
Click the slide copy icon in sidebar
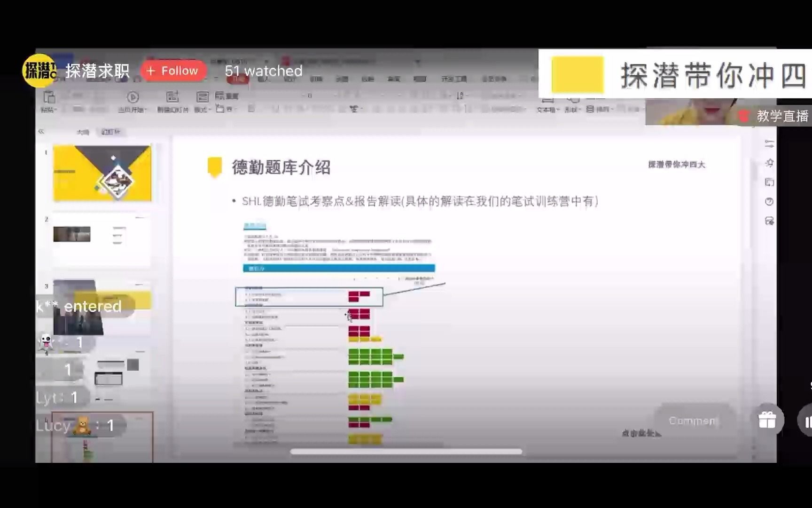click(769, 182)
